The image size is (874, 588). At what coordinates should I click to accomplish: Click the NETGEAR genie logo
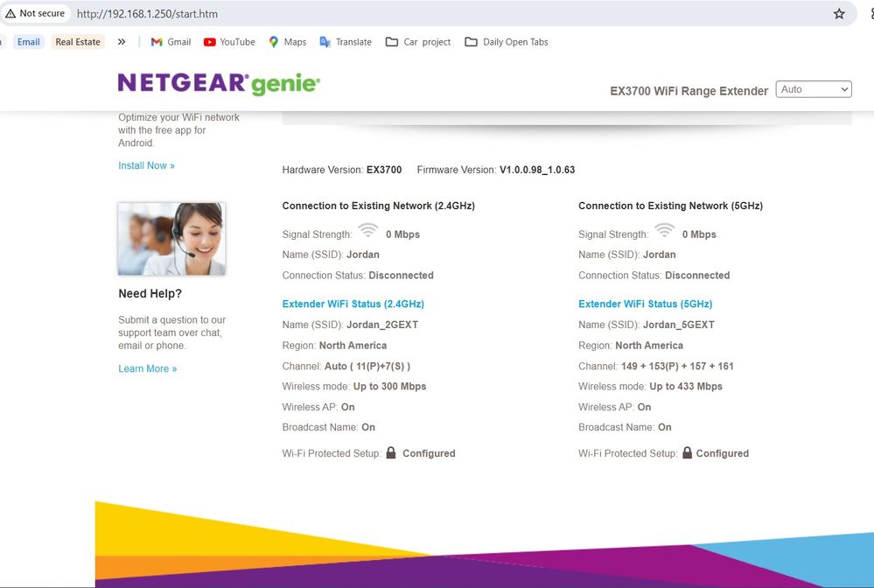click(219, 84)
